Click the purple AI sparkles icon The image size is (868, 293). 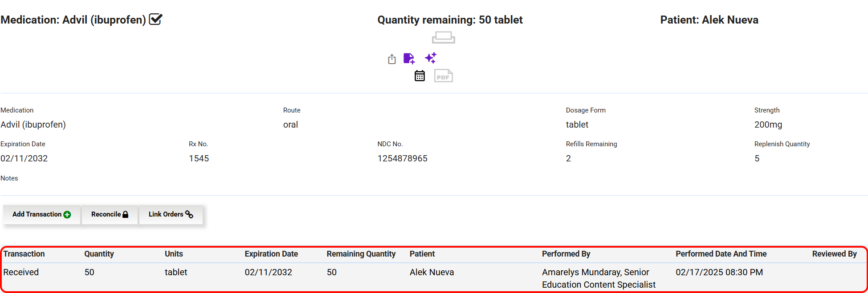coord(430,58)
